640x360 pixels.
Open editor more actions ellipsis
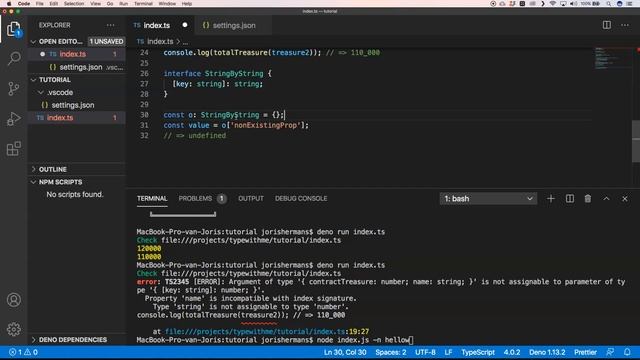click(x=625, y=25)
